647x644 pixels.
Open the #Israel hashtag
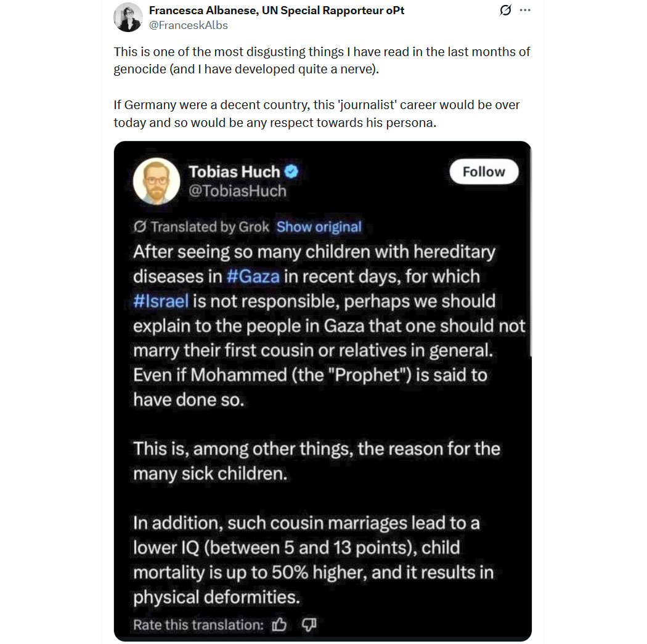[x=161, y=301]
